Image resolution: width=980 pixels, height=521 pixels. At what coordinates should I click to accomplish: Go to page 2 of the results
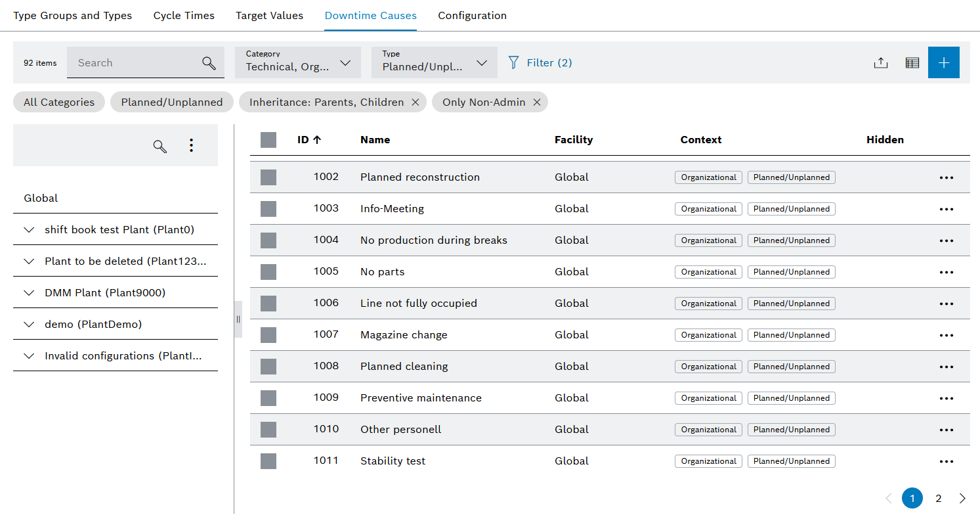[x=938, y=499]
